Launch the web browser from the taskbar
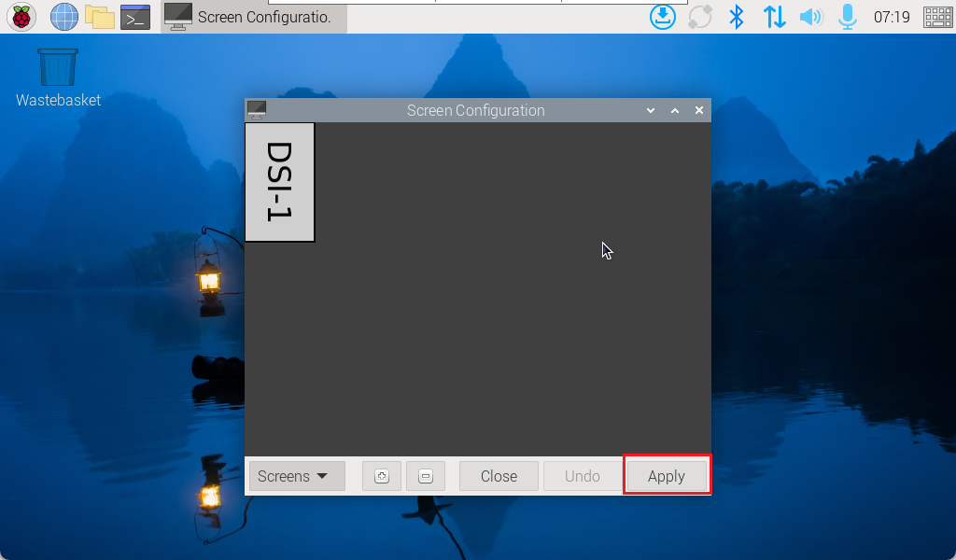Viewport: 956px width, 560px height. coord(63,17)
